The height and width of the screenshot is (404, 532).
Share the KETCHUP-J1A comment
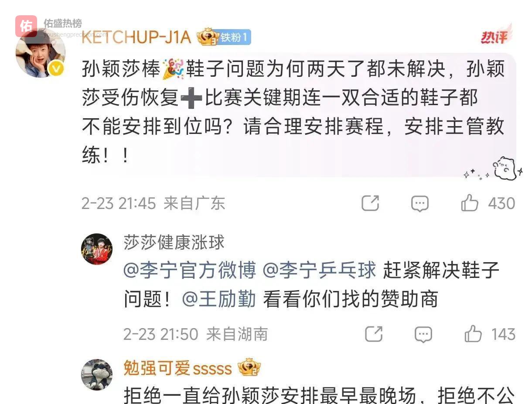click(x=370, y=203)
